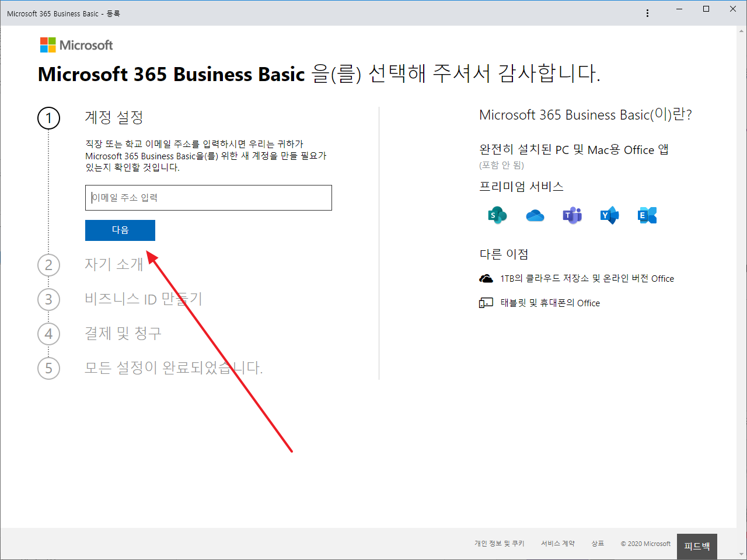Focus the 이메일 주소 입력 field
This screenshot has width=747, height=560.
click(x=208, y=198)
